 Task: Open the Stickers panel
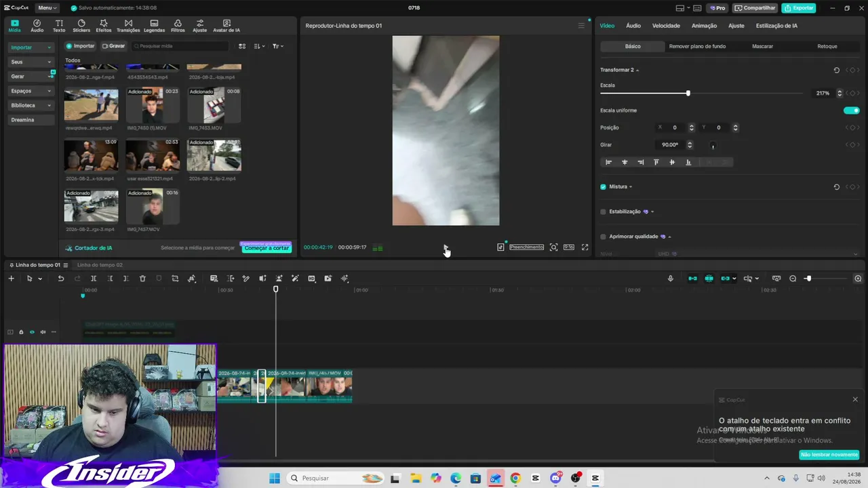tap(81, 26)
